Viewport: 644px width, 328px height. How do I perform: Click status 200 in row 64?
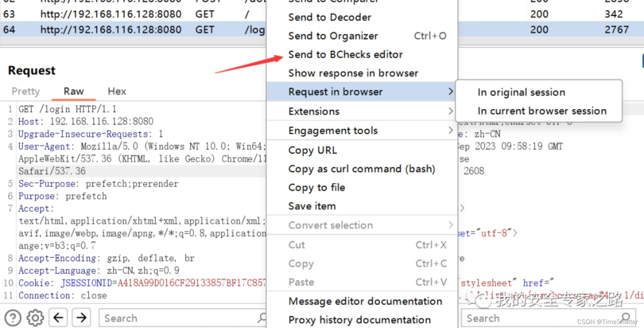coord(539,29)
